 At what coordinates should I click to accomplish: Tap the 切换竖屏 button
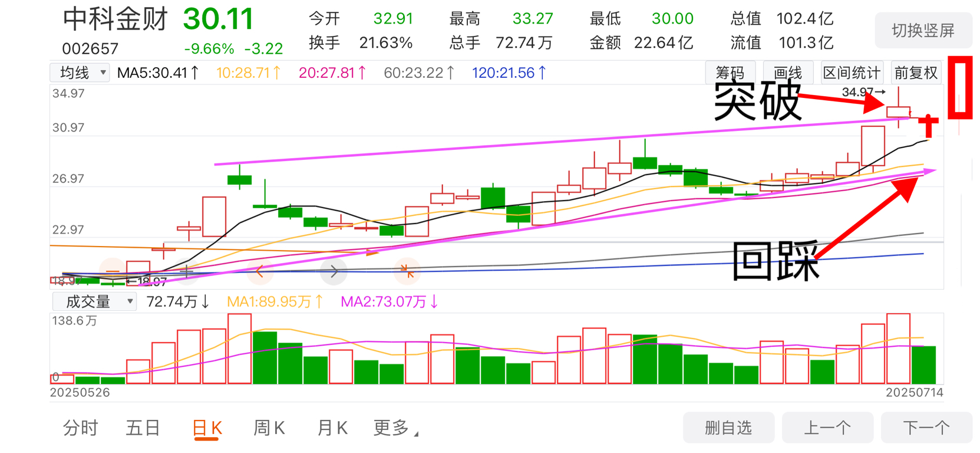[x=923, y=31]
